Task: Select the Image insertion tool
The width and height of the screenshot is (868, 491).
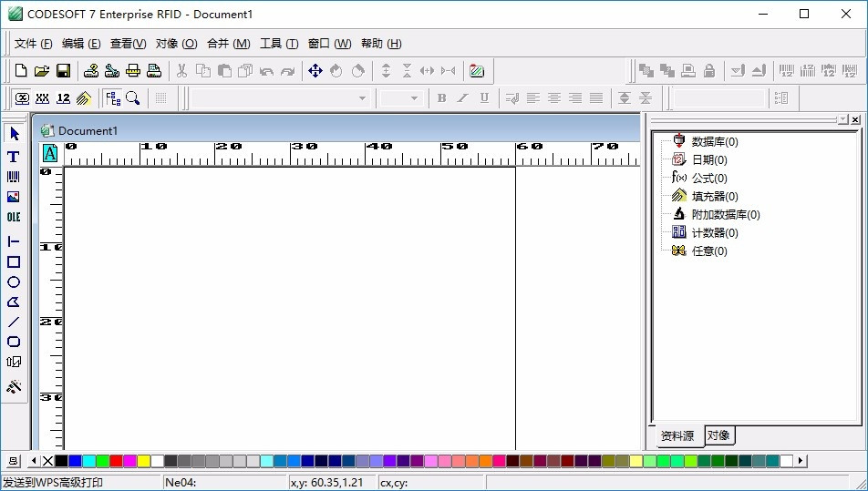Action: pyautogui.click(x=14, y=197)
